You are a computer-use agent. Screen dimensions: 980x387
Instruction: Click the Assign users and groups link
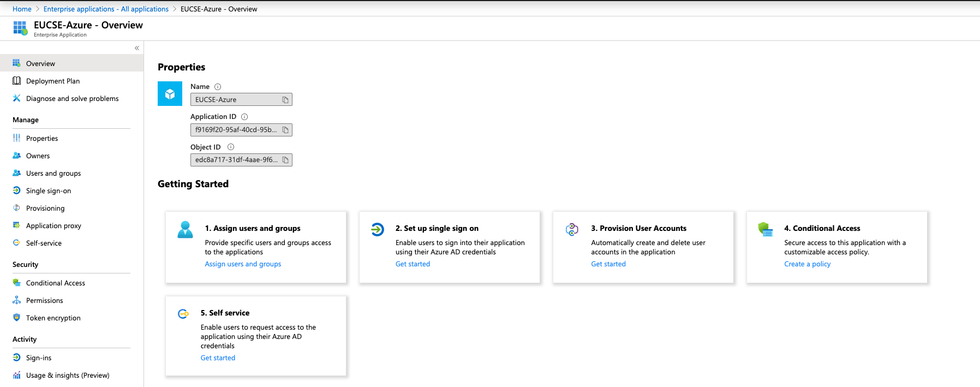(243, 264)
